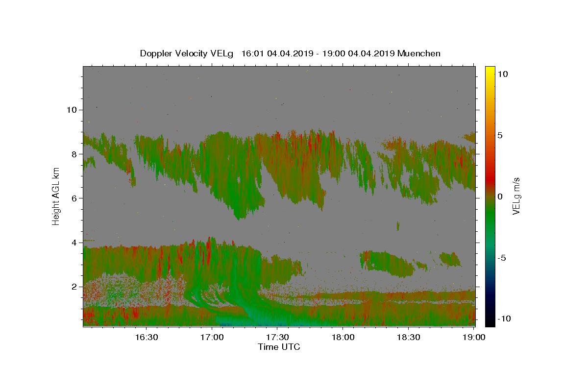
Task: Click the '19:00' time axis label
Action: [474, 337]
